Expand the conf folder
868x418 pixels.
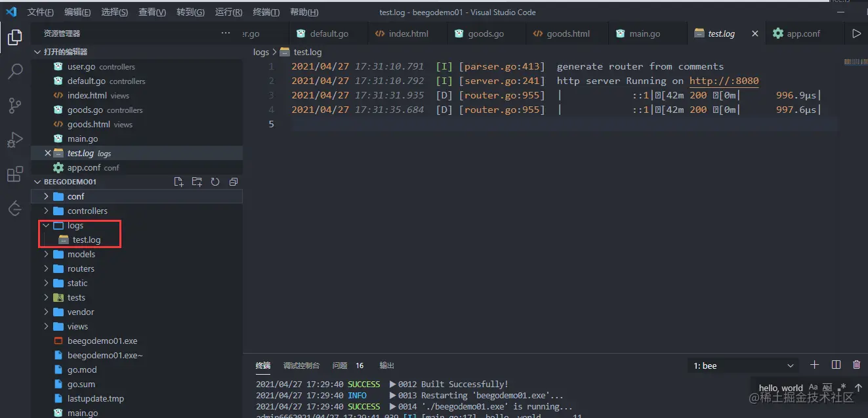46,196
